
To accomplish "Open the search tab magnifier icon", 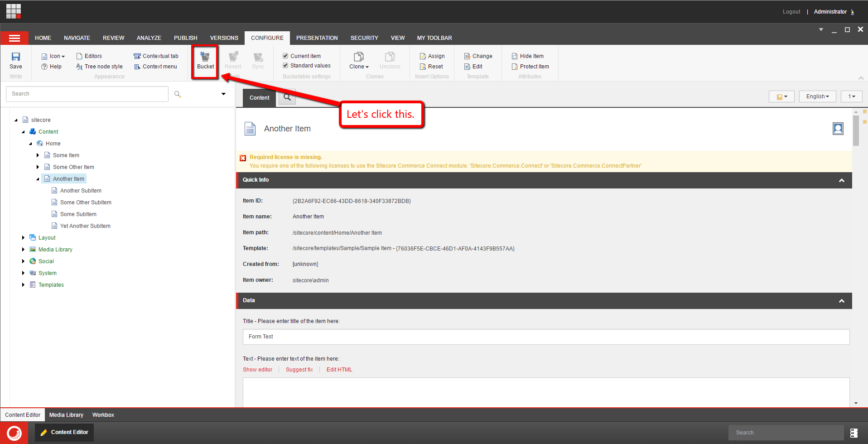I will point(287,97).
